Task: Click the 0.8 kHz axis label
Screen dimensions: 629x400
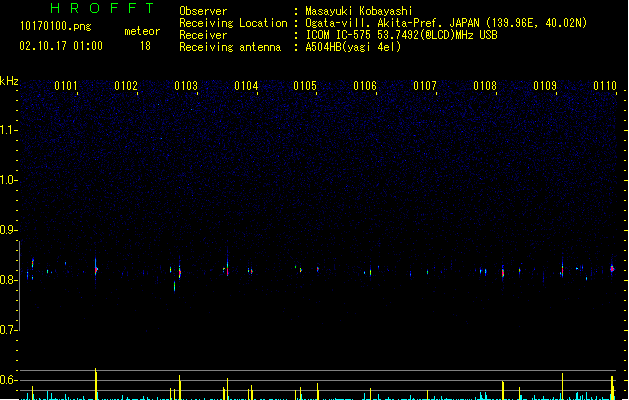Action: (8, 280)
